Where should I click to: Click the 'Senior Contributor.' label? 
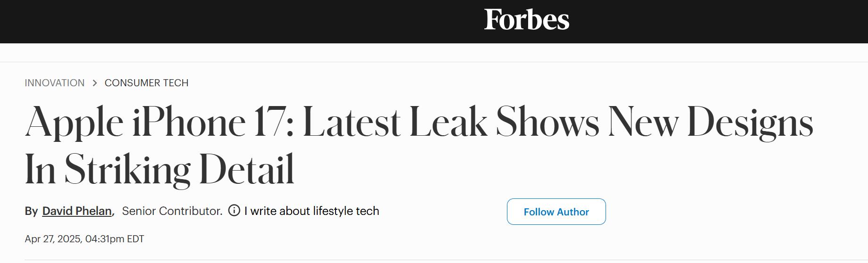[x=172, y=211]
